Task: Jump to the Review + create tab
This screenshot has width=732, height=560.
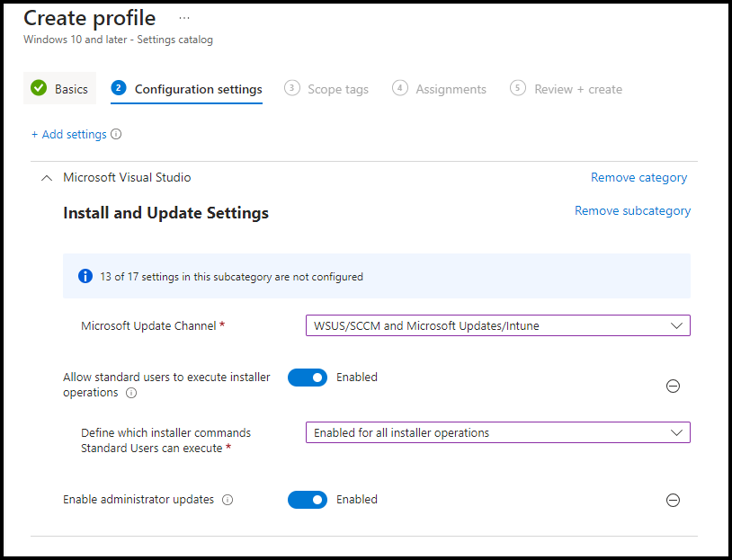Action: [x=566, y=89]
